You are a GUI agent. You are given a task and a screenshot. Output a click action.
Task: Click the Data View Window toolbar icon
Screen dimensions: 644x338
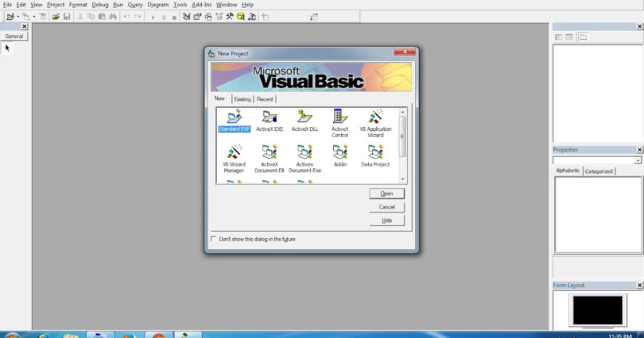241,17
